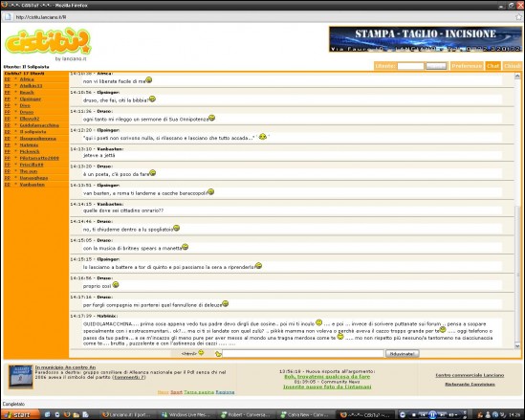This screenshot has width=525, height=420.
Task: Open the Windows Live Messenger taskbar item
Action: [x=186, y=414]
